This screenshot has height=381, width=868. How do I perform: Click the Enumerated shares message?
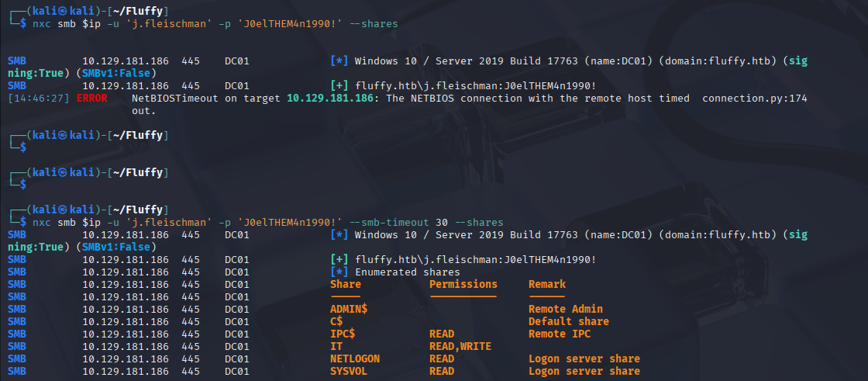(408, 272)
